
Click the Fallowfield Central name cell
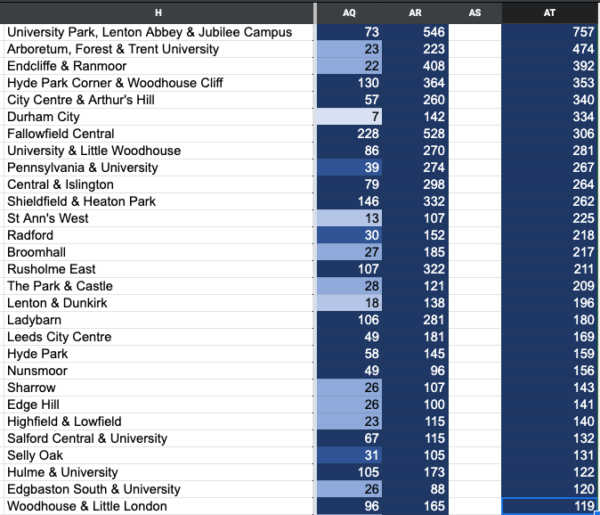coord(158,134)
